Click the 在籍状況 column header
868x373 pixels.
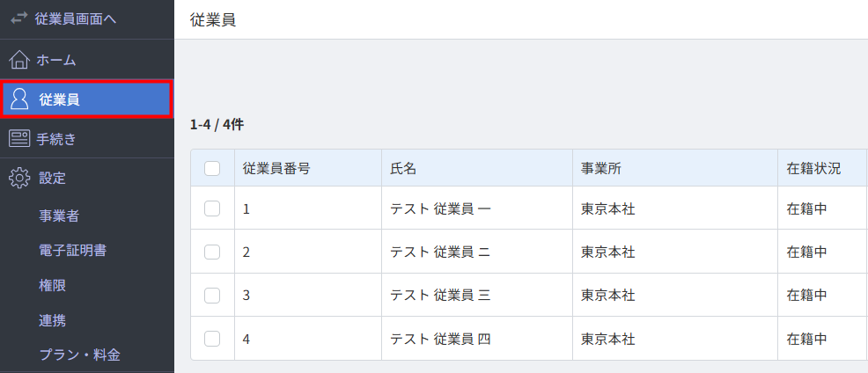point(813,168)
